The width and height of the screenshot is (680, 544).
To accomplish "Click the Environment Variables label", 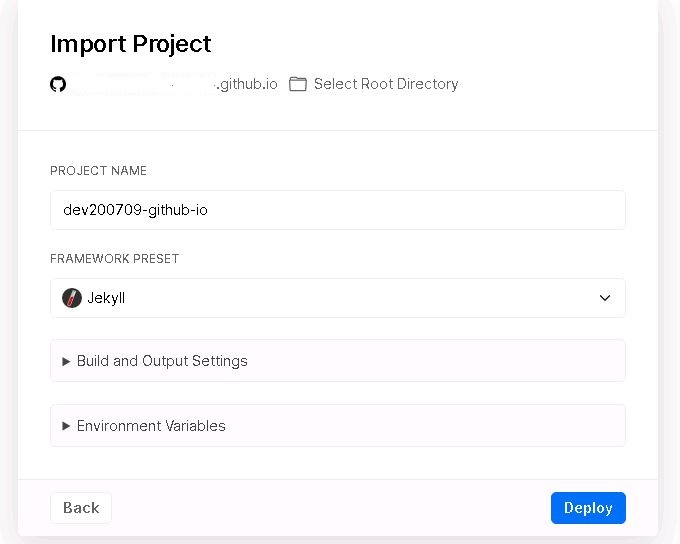I will point(151,426).
